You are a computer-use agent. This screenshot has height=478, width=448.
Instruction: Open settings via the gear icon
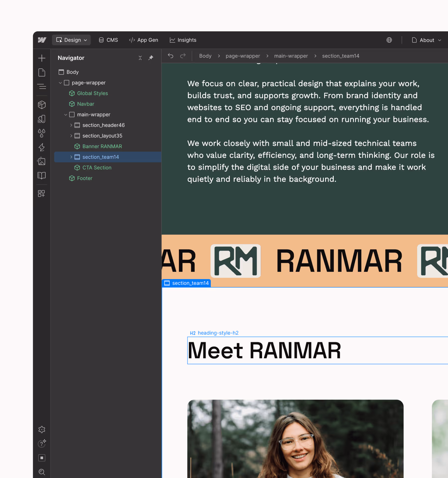(x=42, y=429)
